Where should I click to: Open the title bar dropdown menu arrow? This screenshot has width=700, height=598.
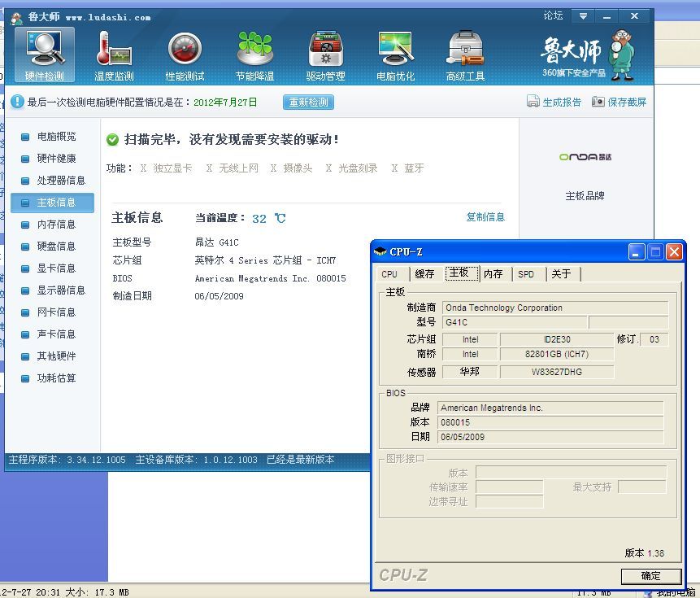[x=582, y=16]
